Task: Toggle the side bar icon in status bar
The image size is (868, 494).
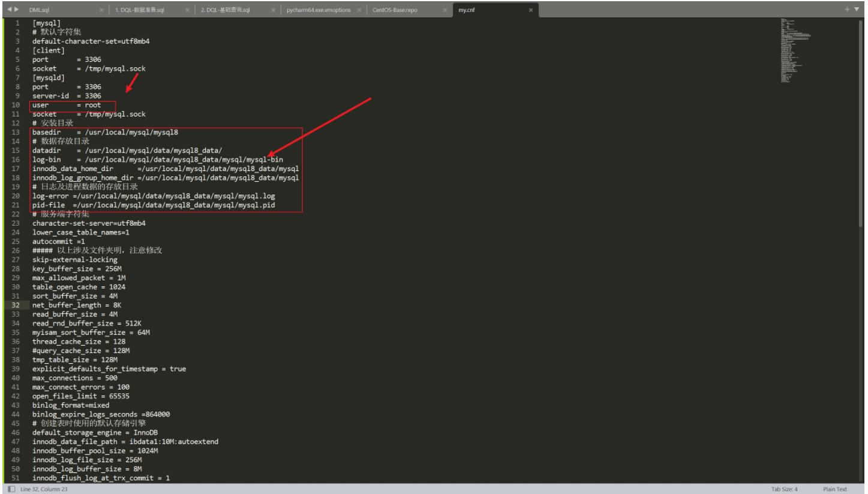Action: click(x=11, y=489)
